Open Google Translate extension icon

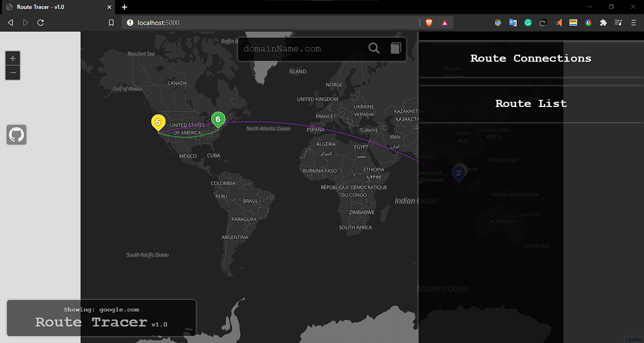point(513,23)
